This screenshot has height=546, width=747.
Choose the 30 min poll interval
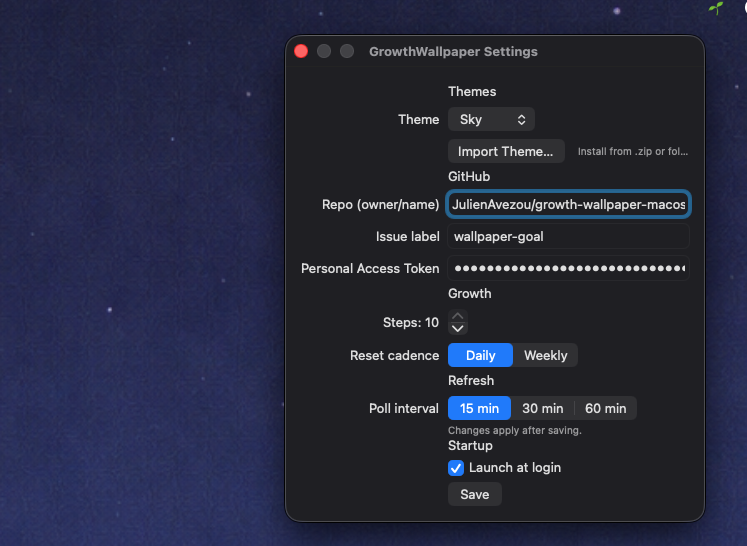543,408
